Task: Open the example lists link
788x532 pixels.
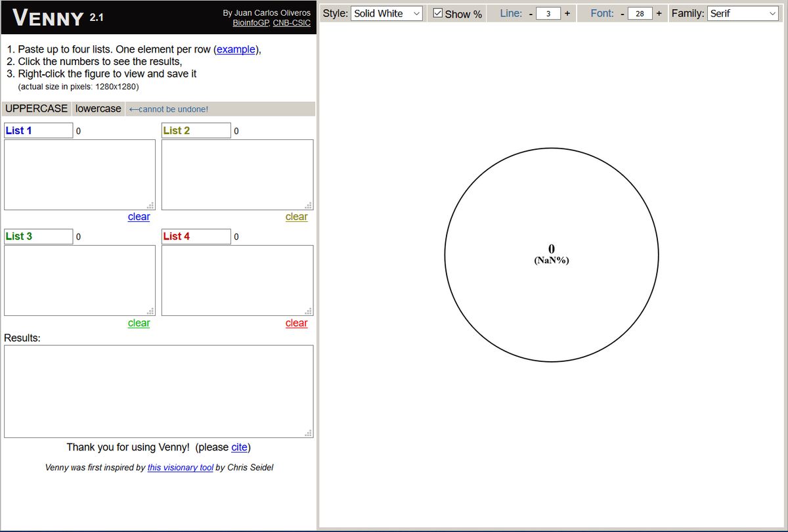Action: tap(236, 49)
